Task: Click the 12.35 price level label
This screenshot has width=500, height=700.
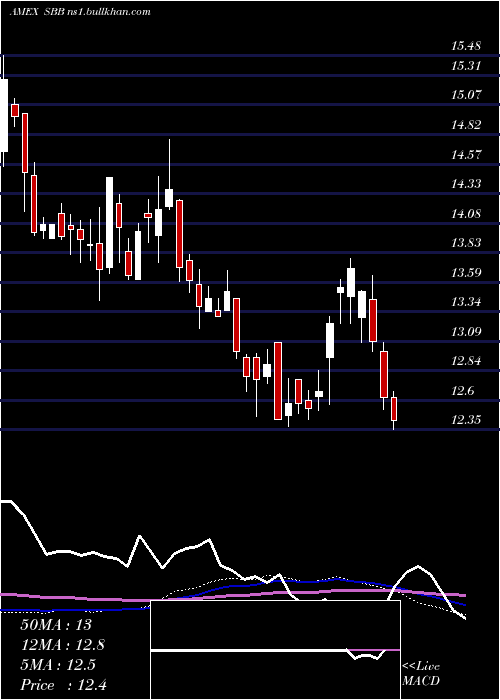Action: [x=466, y=420]
